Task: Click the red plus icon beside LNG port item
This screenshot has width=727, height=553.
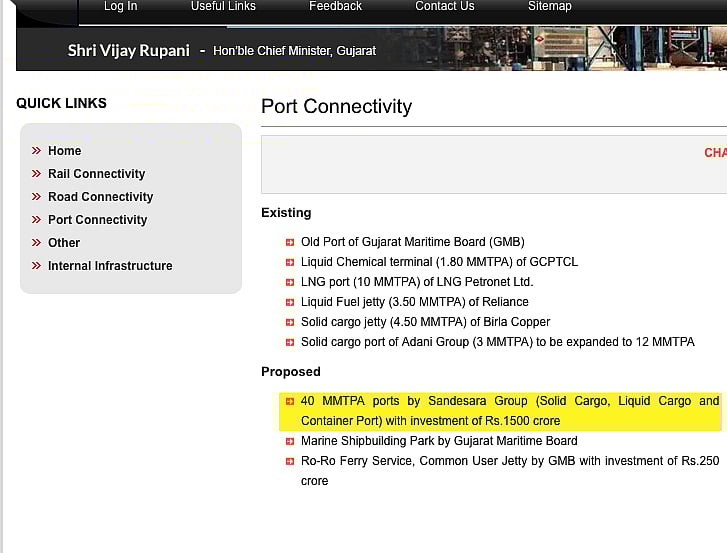Action: [290, 282]
